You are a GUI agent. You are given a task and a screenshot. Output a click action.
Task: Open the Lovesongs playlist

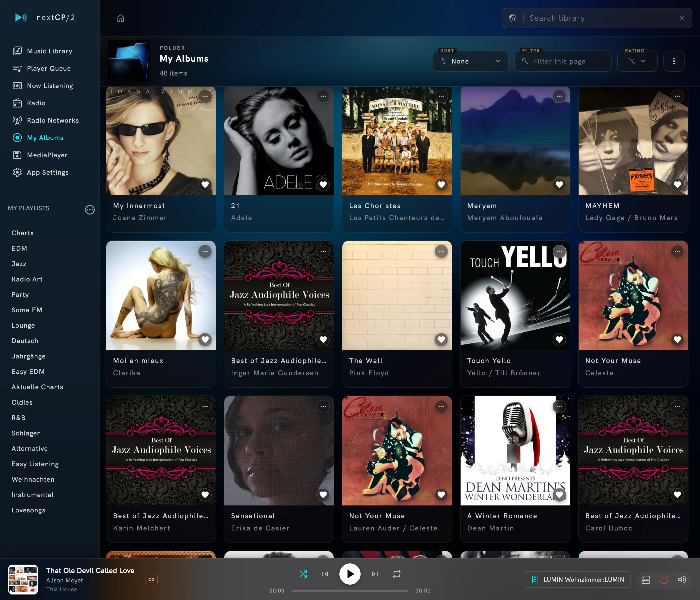(x=28, y=510)
